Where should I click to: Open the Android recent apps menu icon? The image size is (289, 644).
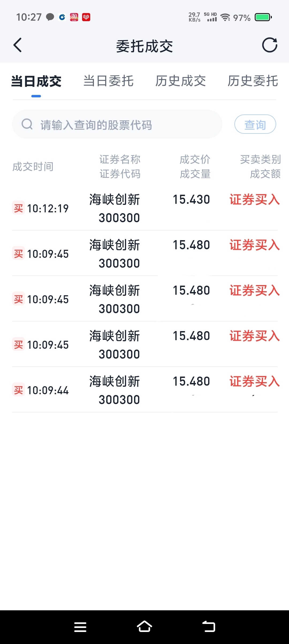(80, 627)
